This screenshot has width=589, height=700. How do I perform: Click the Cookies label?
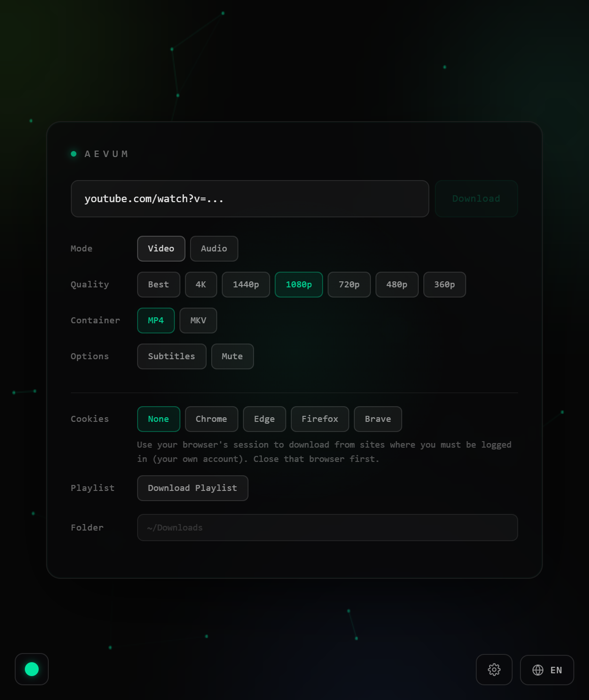(90, 419)
